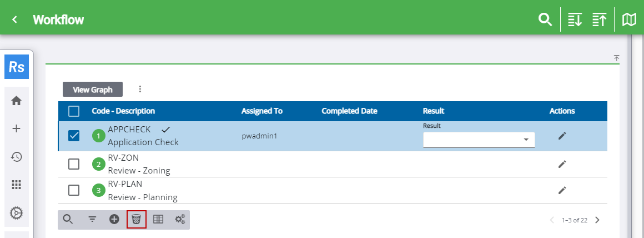The height and width of the screenshot is (238, 644).
Task: Open the three-dot more options menu
Action: 140,89
